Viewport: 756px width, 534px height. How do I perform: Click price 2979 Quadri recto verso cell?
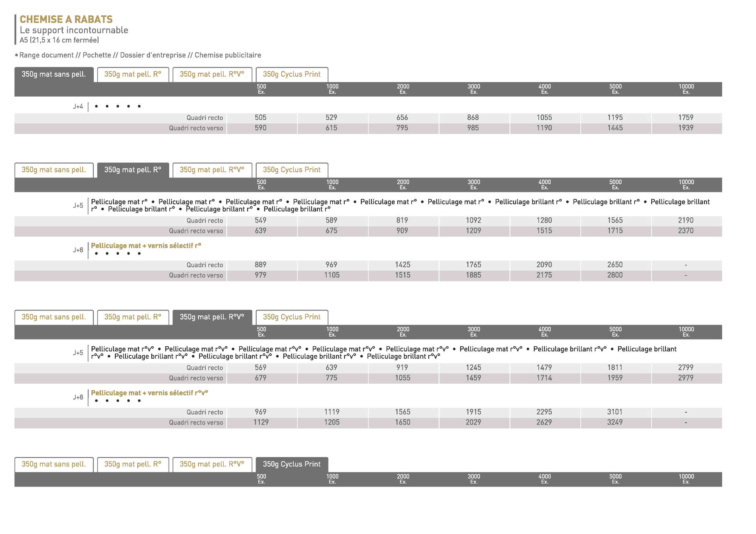click(686, 378)
